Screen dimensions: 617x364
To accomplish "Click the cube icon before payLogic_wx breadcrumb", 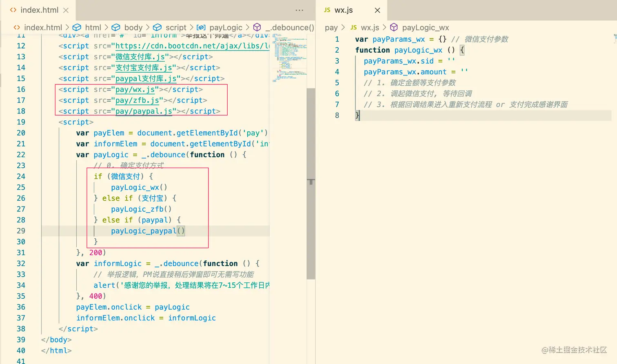I will coord(394,27).
